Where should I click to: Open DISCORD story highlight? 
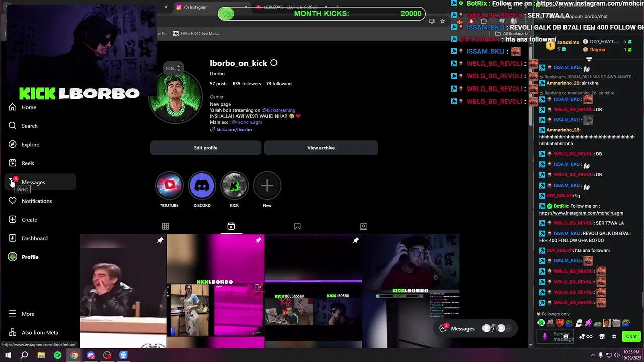[x=202, y=190]
